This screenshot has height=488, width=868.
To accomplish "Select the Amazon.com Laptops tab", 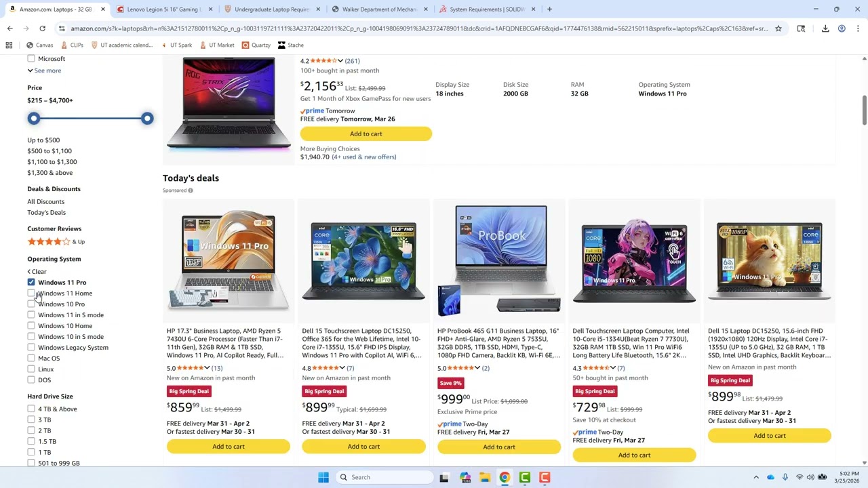I will pyautogui.click(x=56, y=9).
